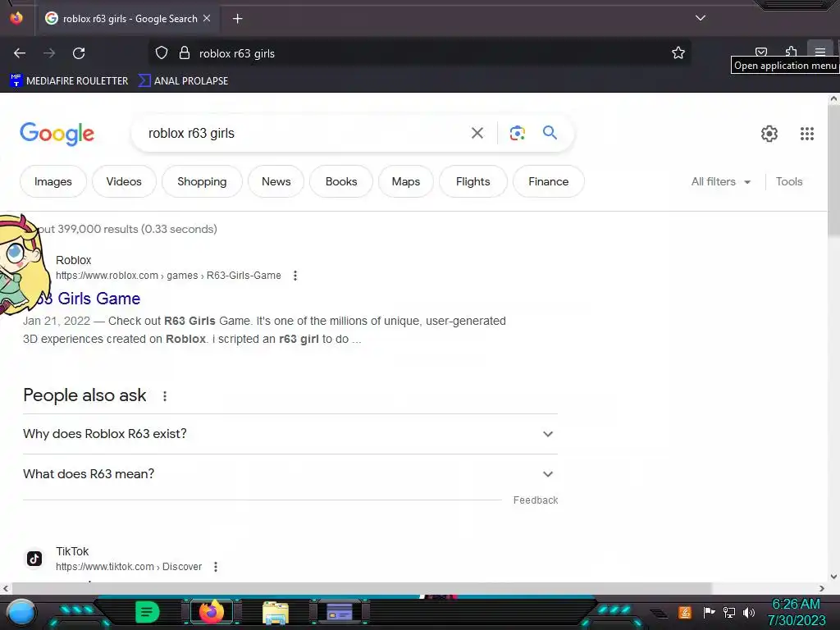Select the 'TikTok' site name text

point(72,551)
